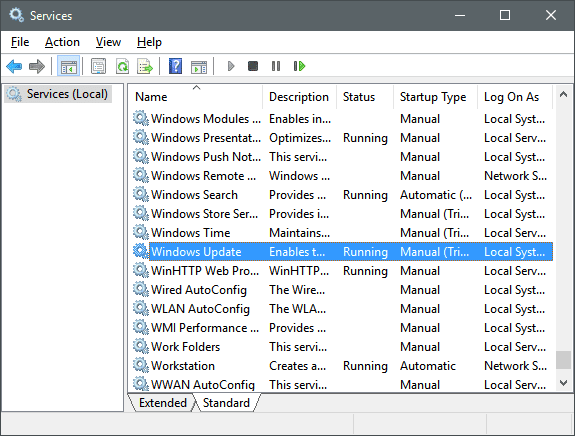Select the Windows Update service name
This screenshot has width=575, height=436.
(196, 252)
